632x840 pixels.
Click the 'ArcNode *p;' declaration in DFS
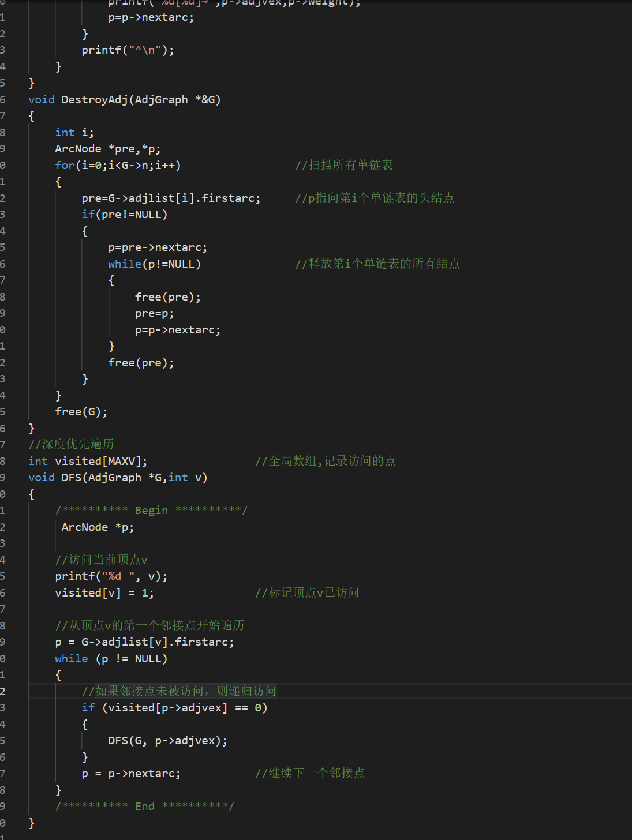point(98,527)
